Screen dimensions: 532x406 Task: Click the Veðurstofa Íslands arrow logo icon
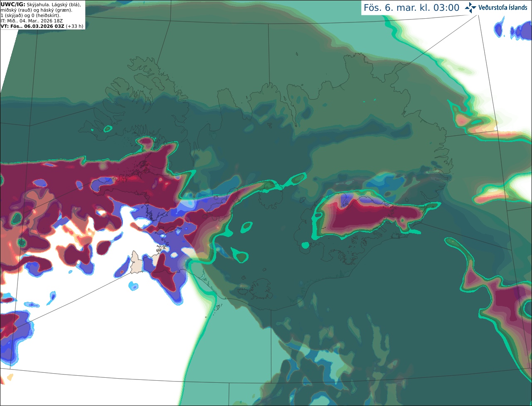pos(470,7)
